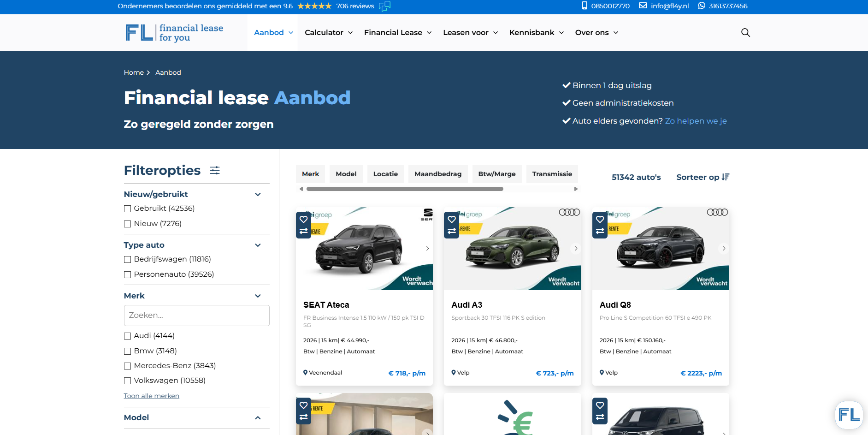
Task: Open the Zo helpen we je link
Action: (696, 121)
